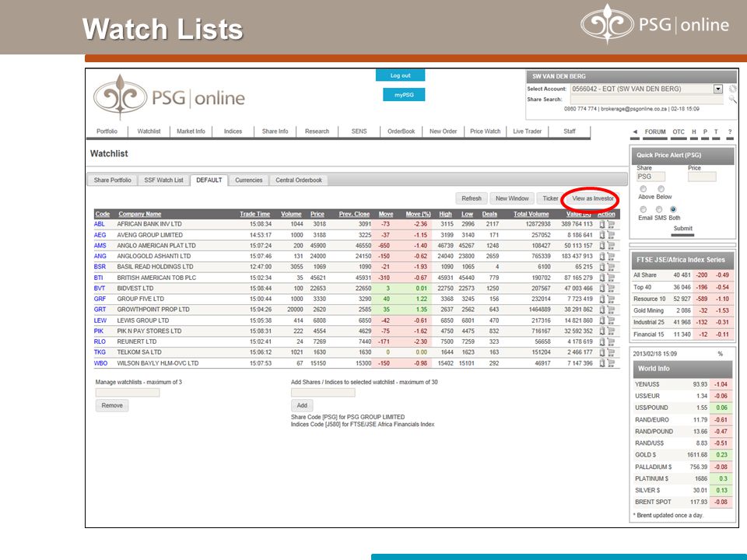Viewport: 747px width, 560px height.
Task: Click the cart icon in the BTI row
Action: pyautogui.click(x=611, y=278)
